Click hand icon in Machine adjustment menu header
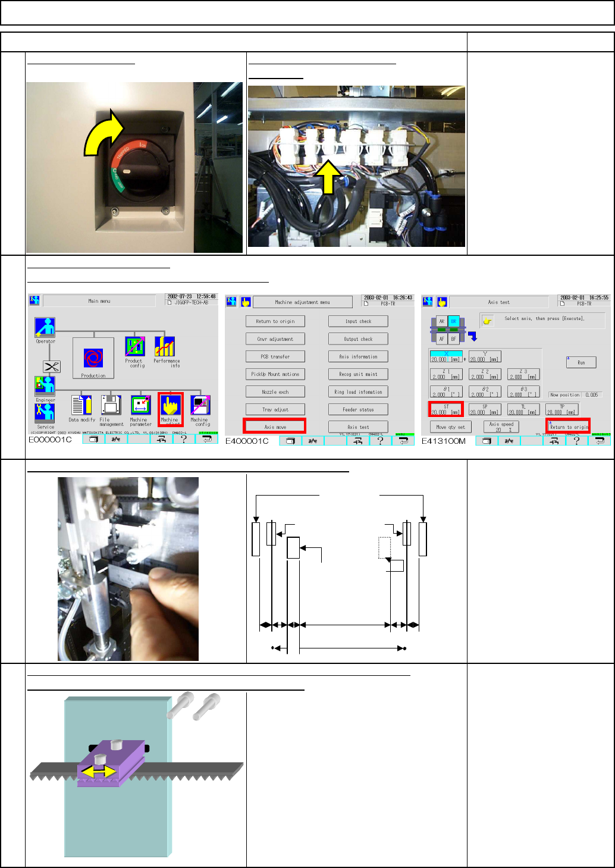This screenshot has height=868, width=615. [x=246, y=302]
